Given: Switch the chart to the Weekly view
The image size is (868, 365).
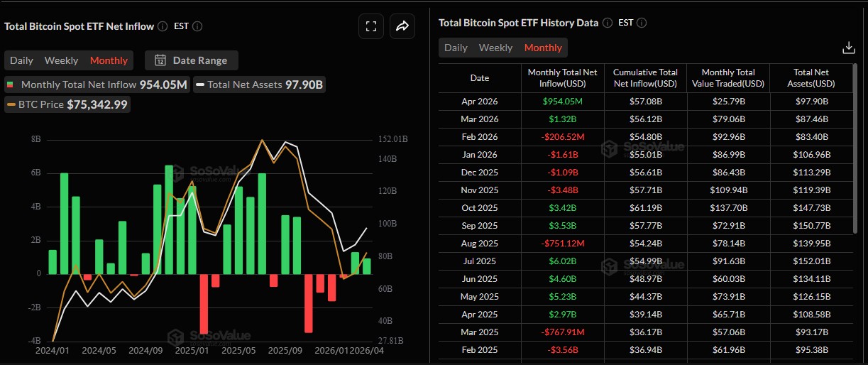Looking at the screenshot, I should click(61, 60).
